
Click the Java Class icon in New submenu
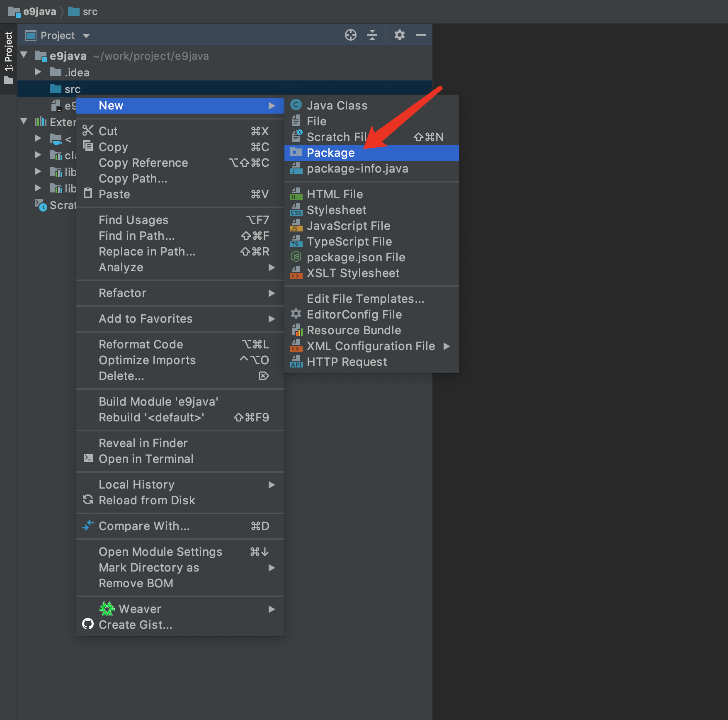click(296, 105)
